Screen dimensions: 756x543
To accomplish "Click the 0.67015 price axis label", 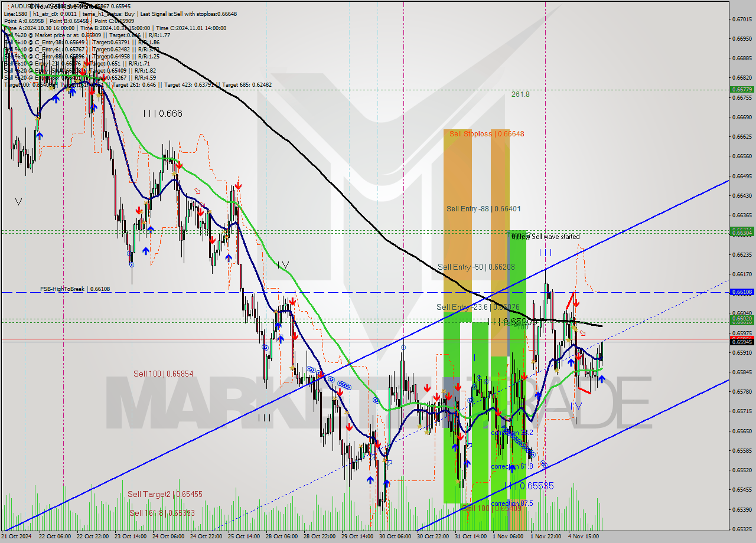I will [742, 19].
